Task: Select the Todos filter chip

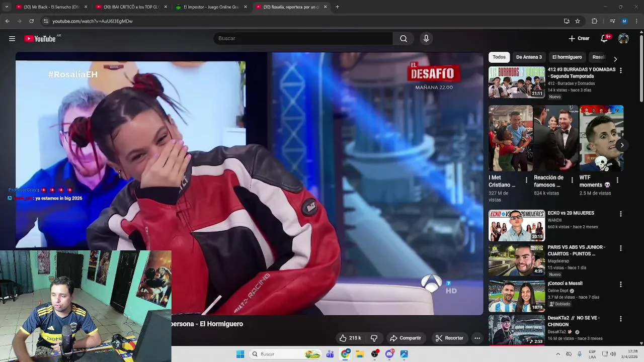Action: point(499,57)
